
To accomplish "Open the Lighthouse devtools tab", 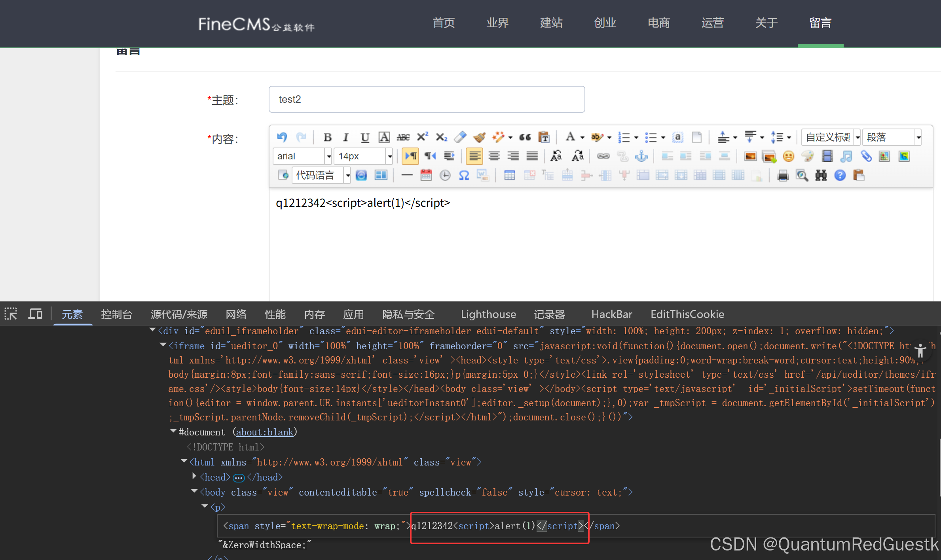I will pos(488,314).
